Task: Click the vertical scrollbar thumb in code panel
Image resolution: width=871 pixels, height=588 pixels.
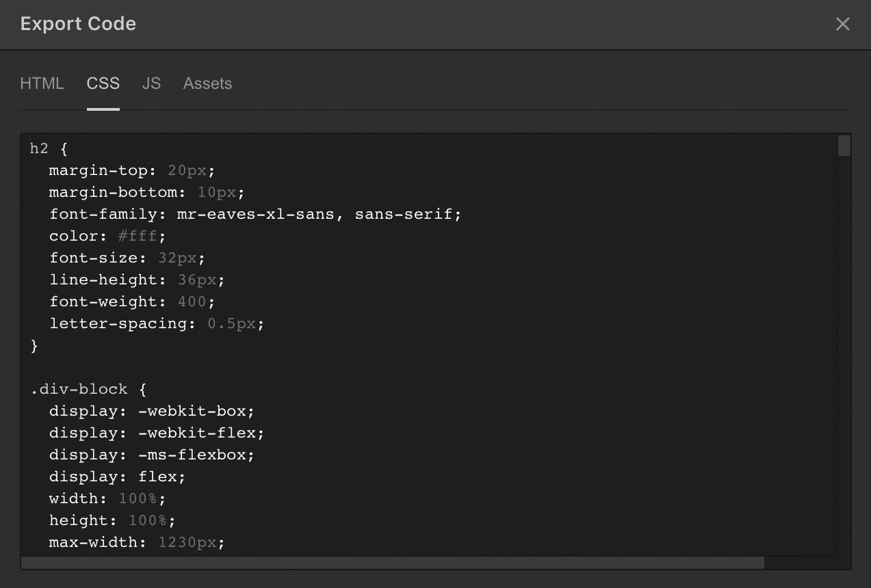Action: coord(844,146)
